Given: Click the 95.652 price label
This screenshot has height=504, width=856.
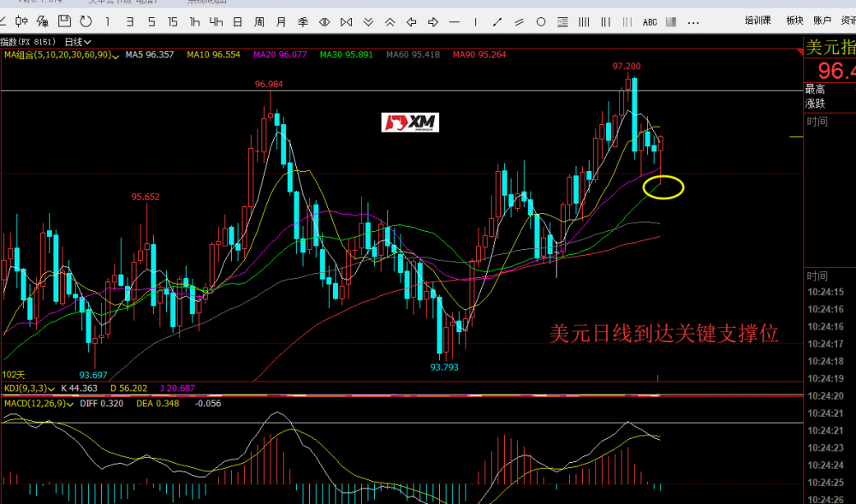Looking at the screenshot, I should coord(146,197).
